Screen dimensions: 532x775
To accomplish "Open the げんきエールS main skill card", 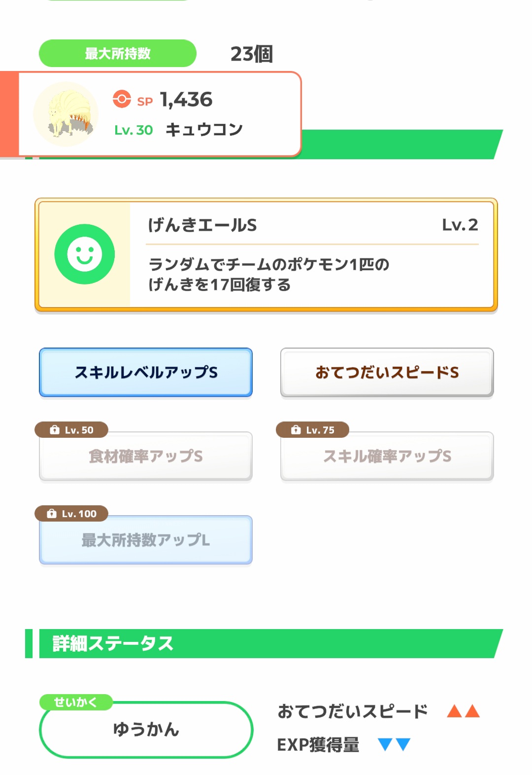I will pos(266,255).
